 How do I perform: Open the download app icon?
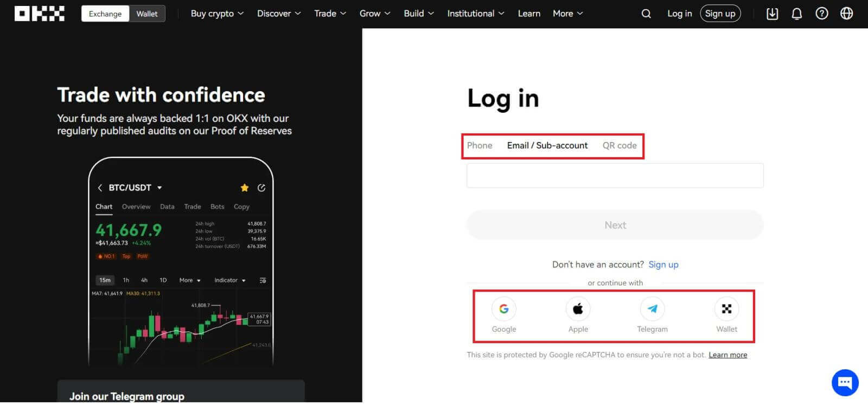tap(772, 14)
